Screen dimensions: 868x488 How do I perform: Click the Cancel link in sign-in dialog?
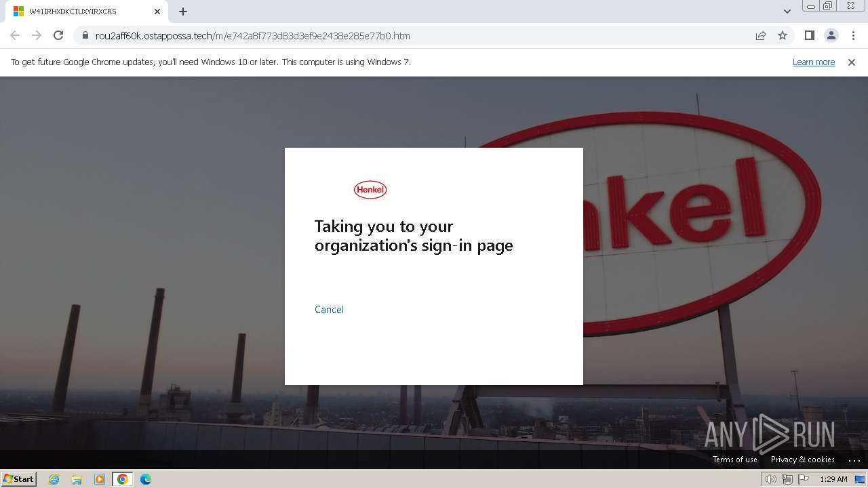click(x=329, y=310)
